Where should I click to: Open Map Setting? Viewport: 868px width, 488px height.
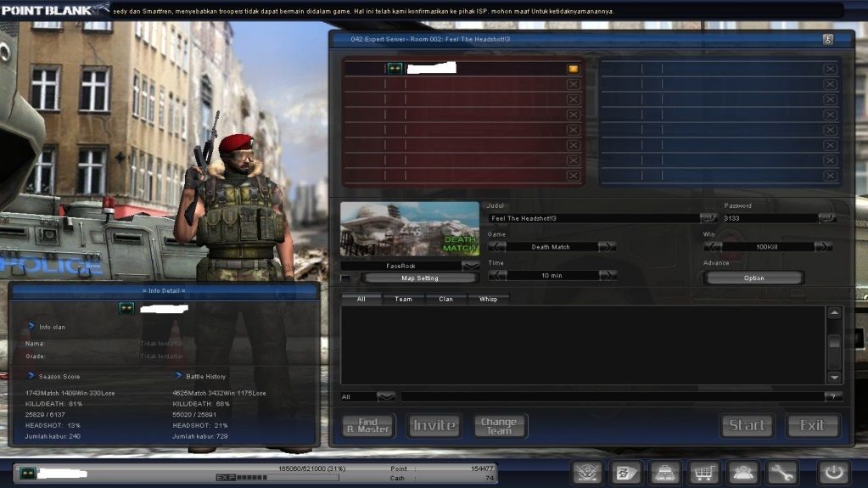pos(420,278)
